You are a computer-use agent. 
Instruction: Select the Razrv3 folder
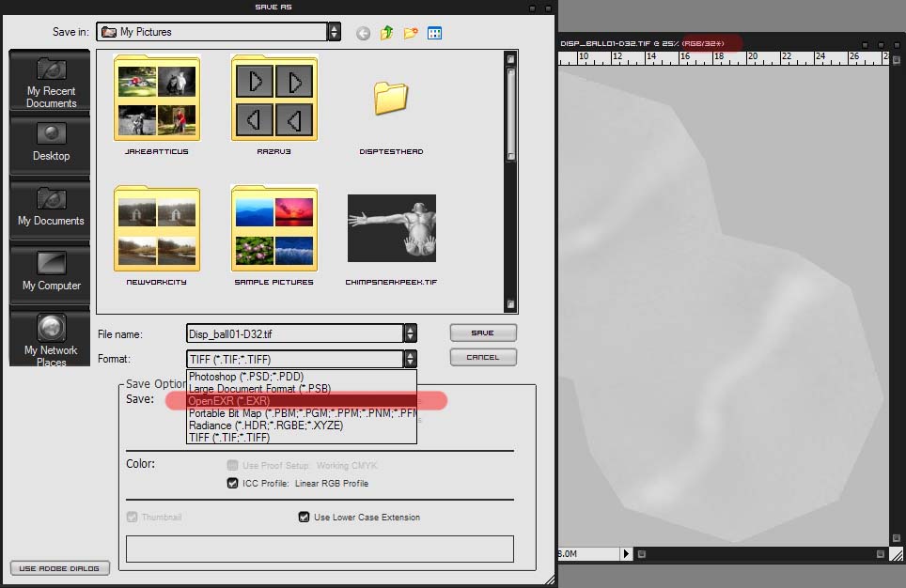273,105
